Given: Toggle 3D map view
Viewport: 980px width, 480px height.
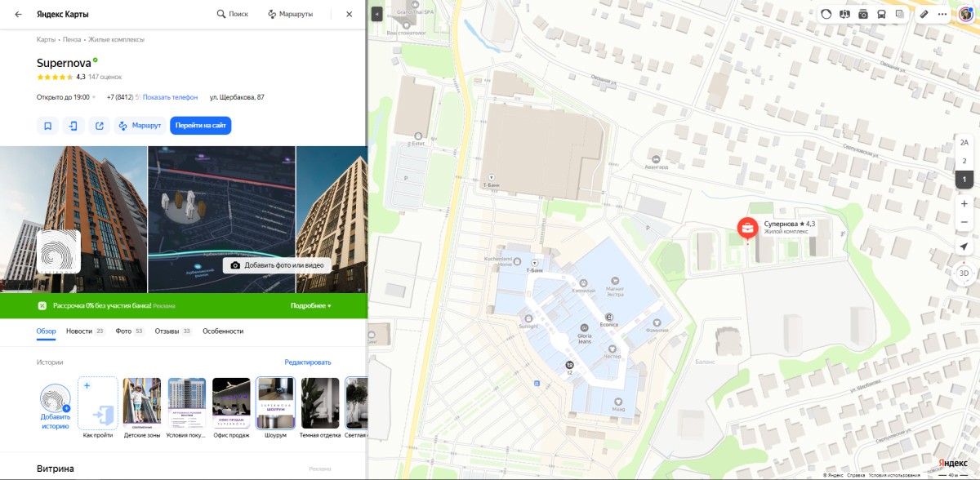Looking at the screenshot, I should [x=964, y=273].
